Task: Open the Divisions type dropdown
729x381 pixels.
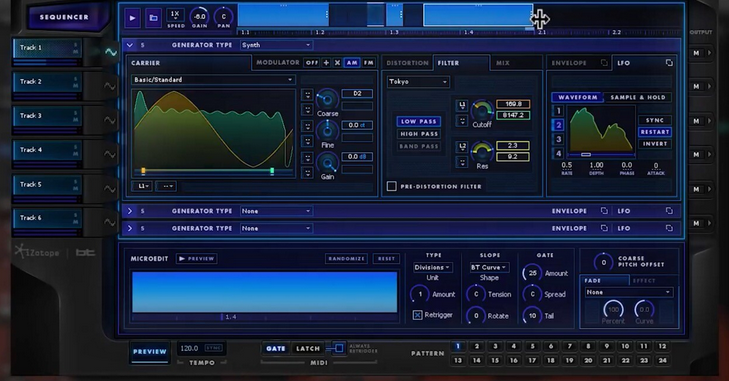Action: point(432,267)
